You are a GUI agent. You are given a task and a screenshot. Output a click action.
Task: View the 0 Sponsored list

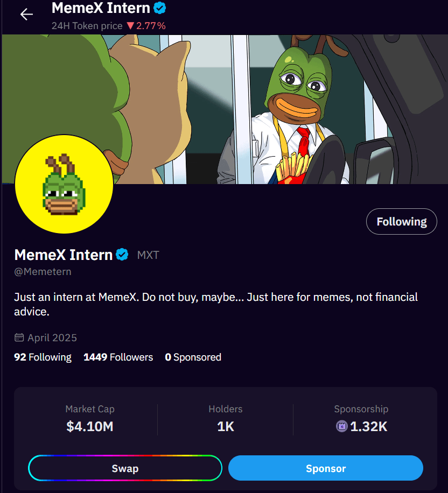pos(193,357)
